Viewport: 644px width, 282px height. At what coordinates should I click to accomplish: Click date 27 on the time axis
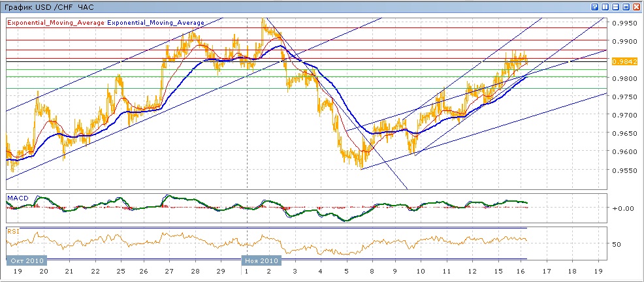click(x=169, y=271)
